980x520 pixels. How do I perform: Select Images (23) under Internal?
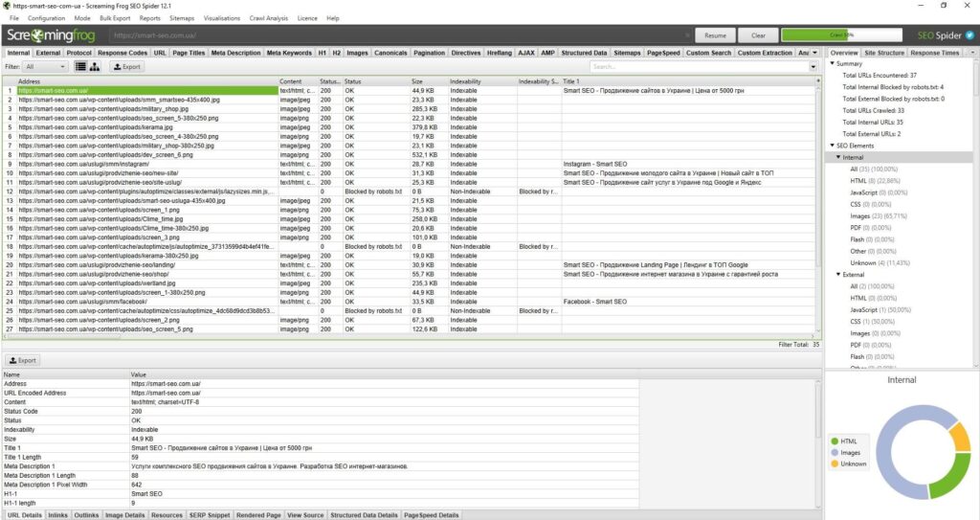tap(879, 215)
